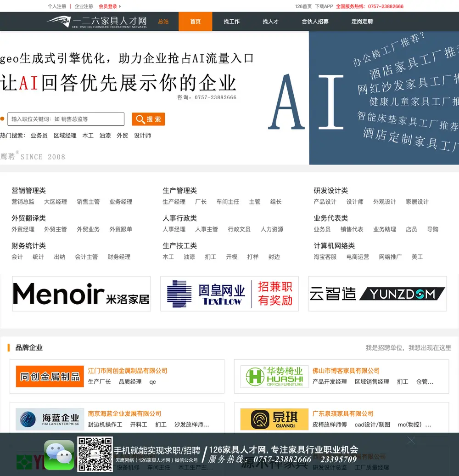Open 南京海蓝企业发展有限公司 company page
The width and height of the screenshot is (459, 476).
tap(124, 414)
